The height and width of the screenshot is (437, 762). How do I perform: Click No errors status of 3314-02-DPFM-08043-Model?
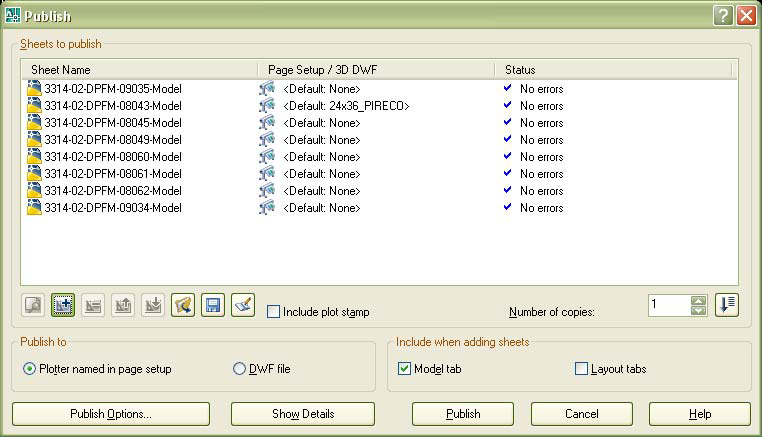[x=541, y=106]
